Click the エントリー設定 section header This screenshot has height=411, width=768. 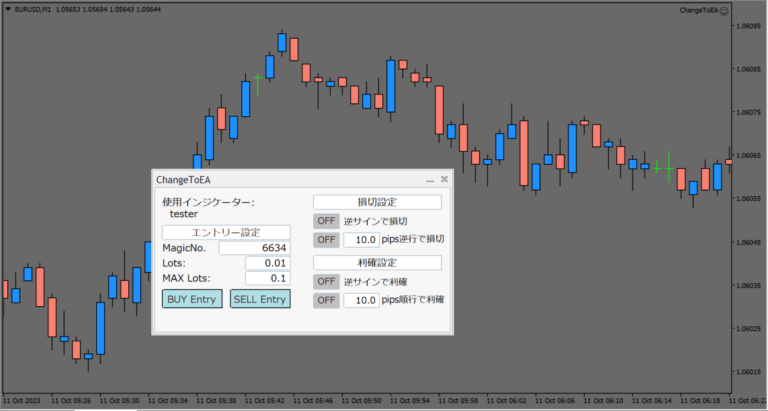[x=225, y=232]
